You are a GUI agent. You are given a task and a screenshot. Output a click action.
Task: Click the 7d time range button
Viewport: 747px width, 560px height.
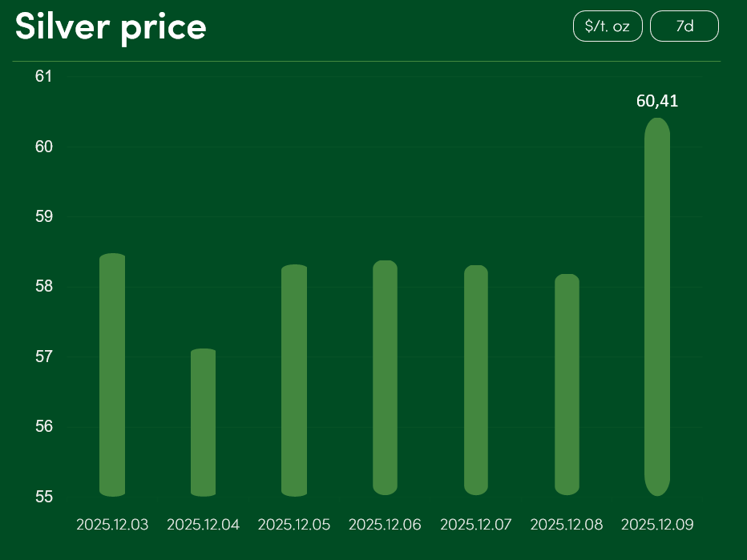point(684,26)
